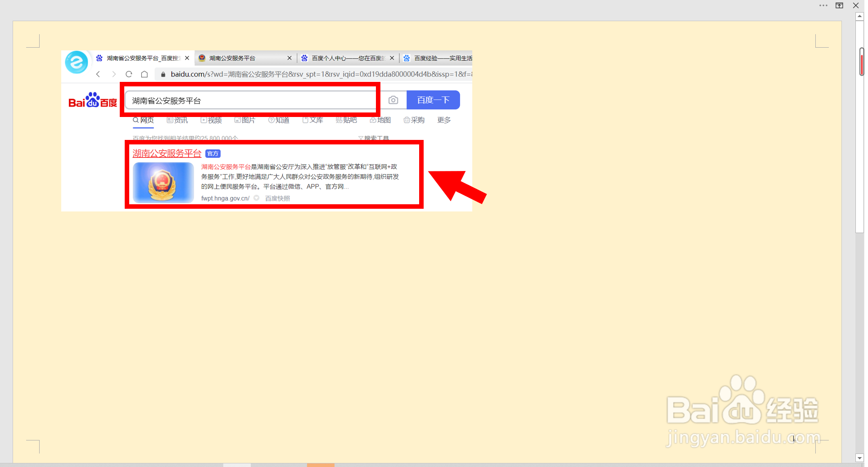The height and width of the screenshot is (467, 868).
Task: Open the 湖南公安服务平台 result link
Action: [x=167, y=153]
